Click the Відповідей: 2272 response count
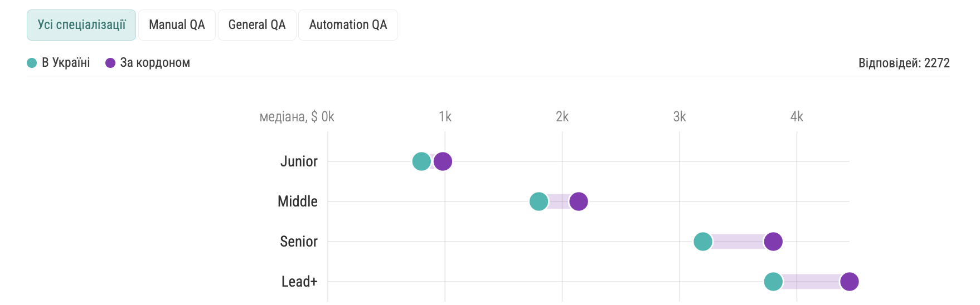980x305 pixels. tap(904, 63)
